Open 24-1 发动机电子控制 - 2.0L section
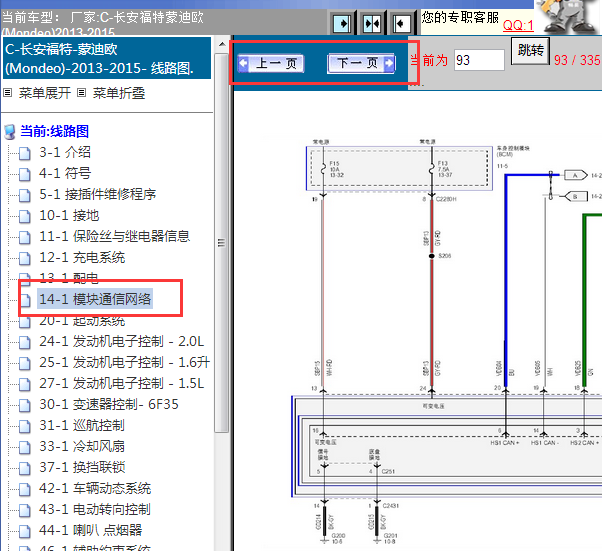Viewport: 602px width, 551px height. tap(121, 341)
